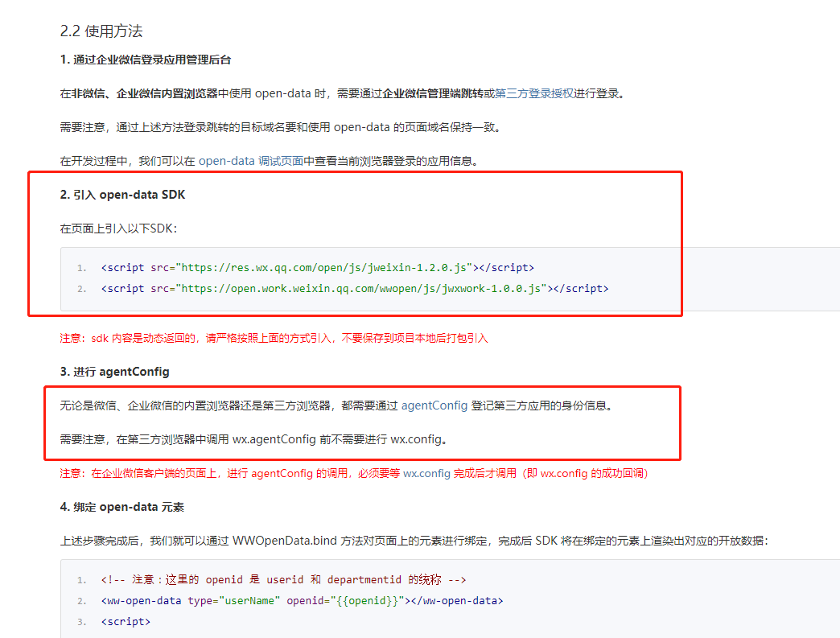Screen dimensions: 840x638
Task: Open the open-data 调试页面 link
Action: pos(251,161)
